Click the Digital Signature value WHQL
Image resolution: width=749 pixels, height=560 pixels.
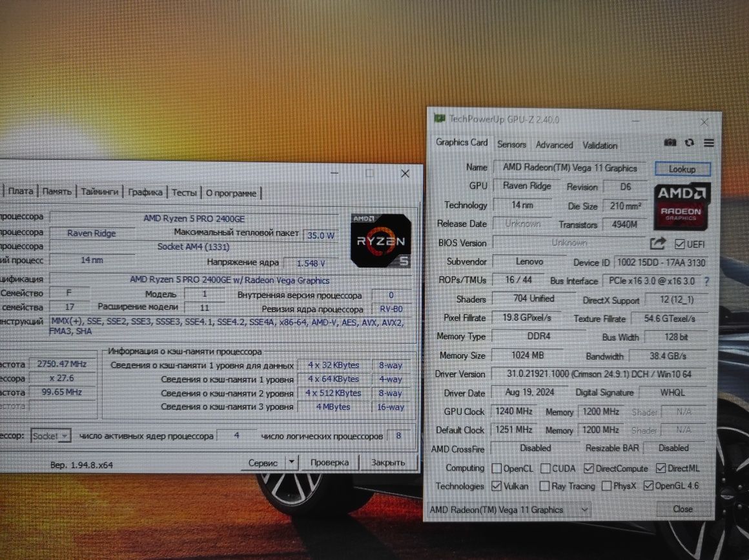click(673, 392)
